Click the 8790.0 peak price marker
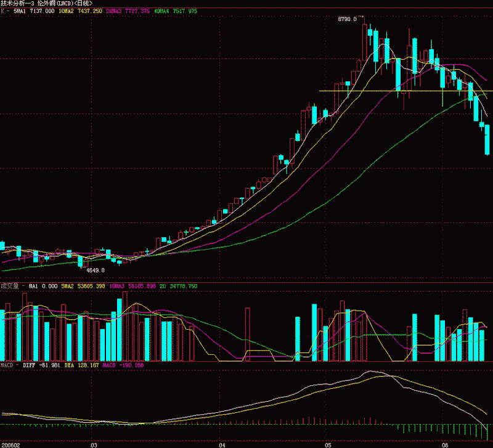493x448 pixels. point(347,20)
